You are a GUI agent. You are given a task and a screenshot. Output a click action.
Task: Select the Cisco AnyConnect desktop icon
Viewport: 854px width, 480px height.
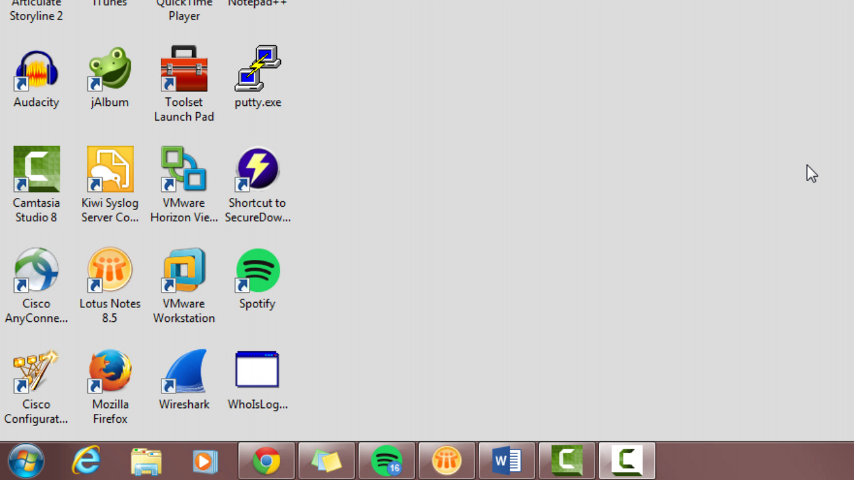click(36, 272)
